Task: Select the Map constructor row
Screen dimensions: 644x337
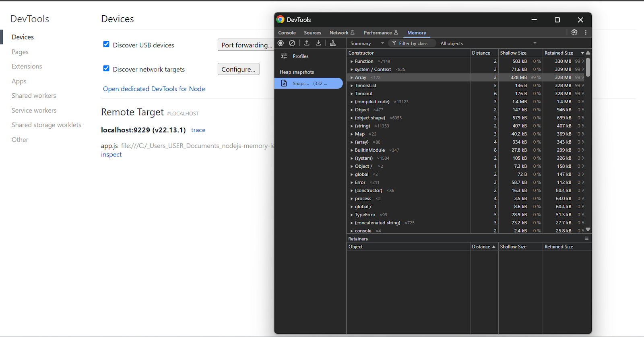Action: pyautogui.click(x=466, y=134)
